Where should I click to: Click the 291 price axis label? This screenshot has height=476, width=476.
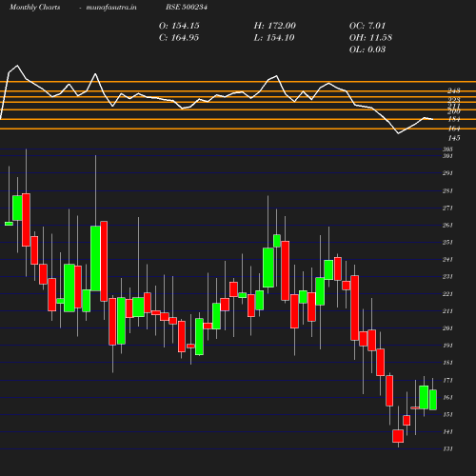(447, 173)
